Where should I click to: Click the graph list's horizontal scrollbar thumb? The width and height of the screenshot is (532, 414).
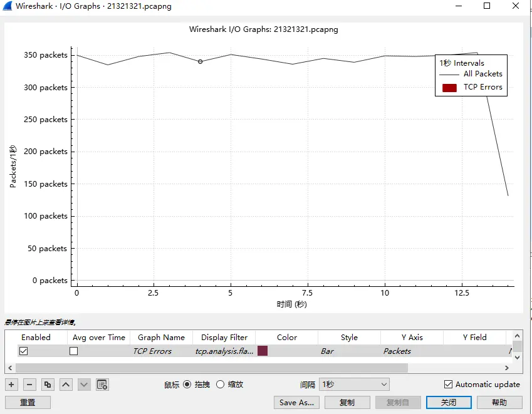point(212,368)
